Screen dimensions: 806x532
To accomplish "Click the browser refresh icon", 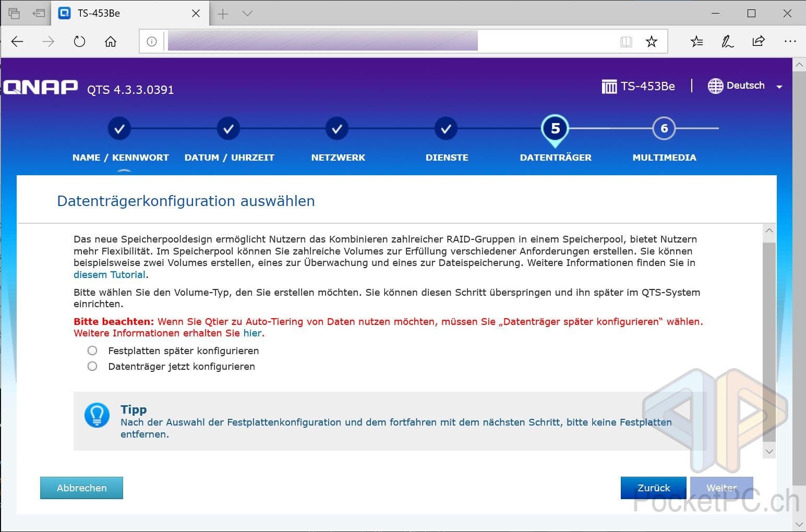I will [x=79, y=42].
